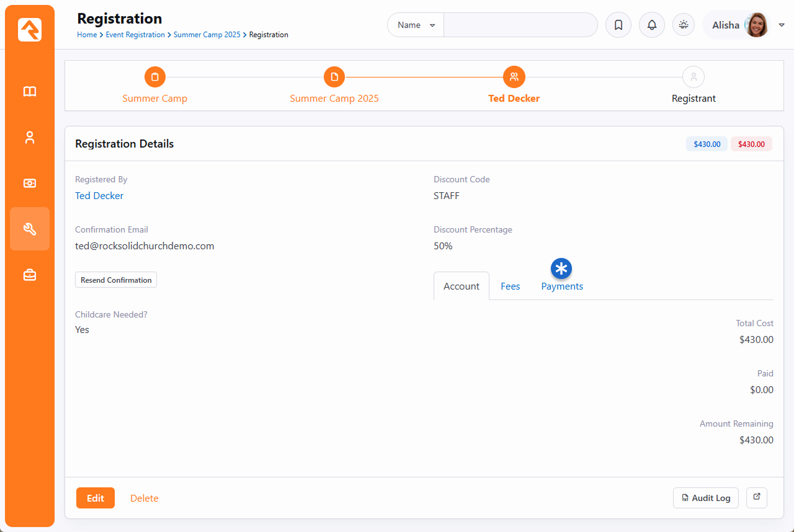Click the blue asterisk badge above Payments
The height and width of the screenshot is (532, 794).
561,268
